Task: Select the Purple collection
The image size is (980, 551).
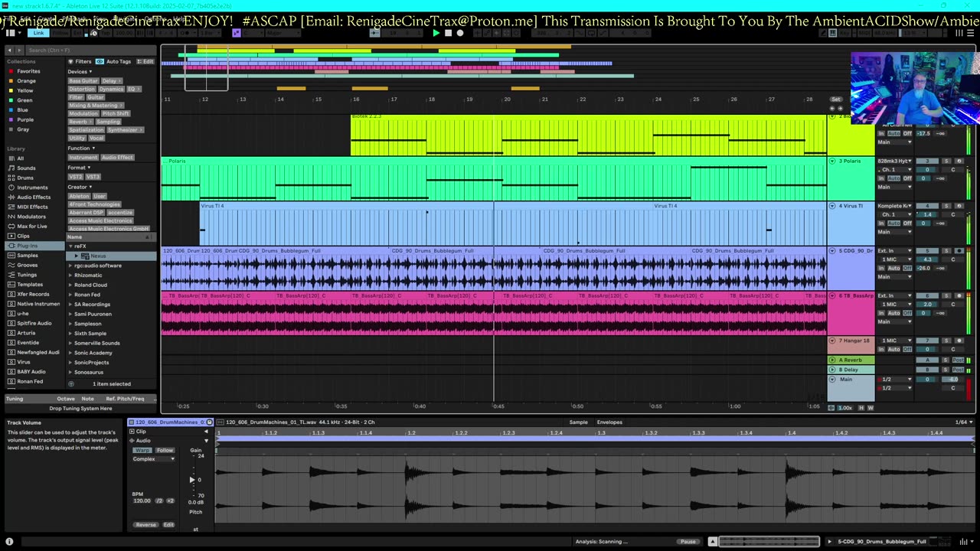Action: [25, 119]
